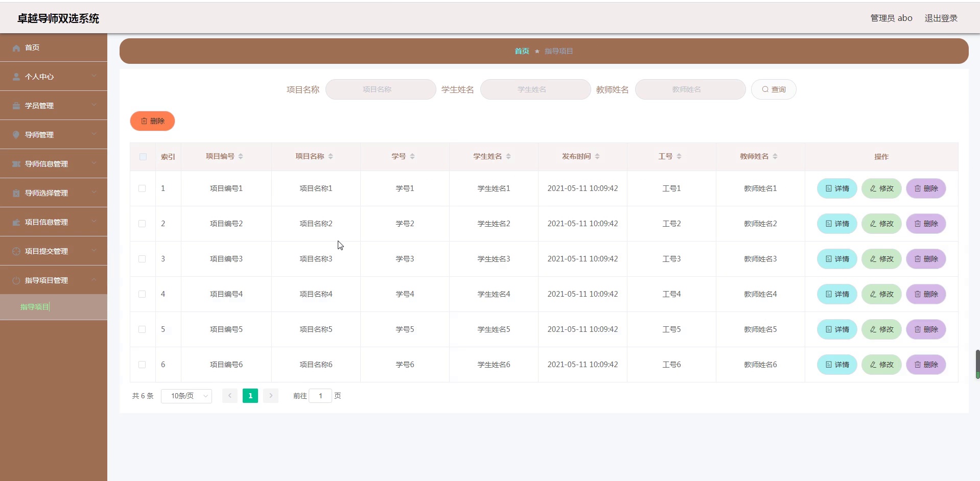This screenshot has height=481, width=980.
Task: Click the sort arrows on 教师姓名 column
Action: (x=775, y=156)
